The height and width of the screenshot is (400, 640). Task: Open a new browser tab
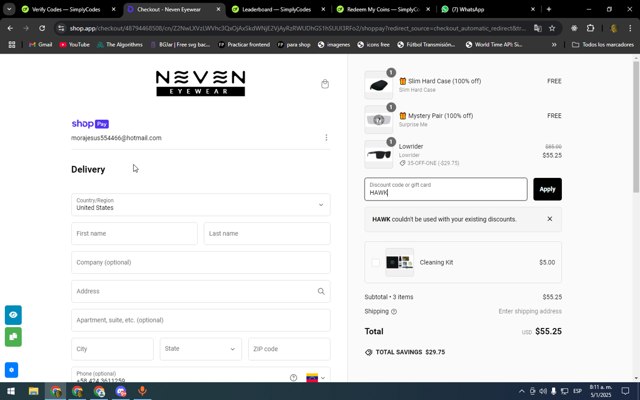[x=549, y=9]
